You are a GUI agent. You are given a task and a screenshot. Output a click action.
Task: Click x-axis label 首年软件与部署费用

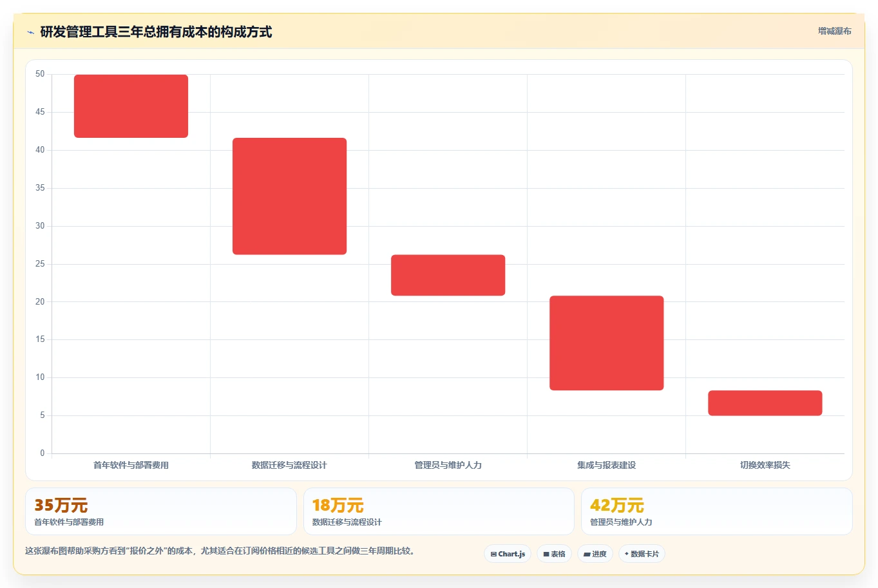131,465
